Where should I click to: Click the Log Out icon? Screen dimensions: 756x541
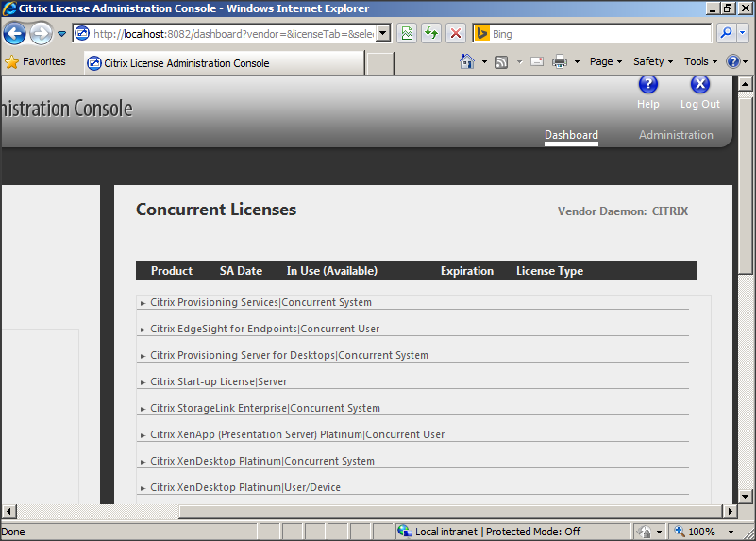click(x=699, y=86)
